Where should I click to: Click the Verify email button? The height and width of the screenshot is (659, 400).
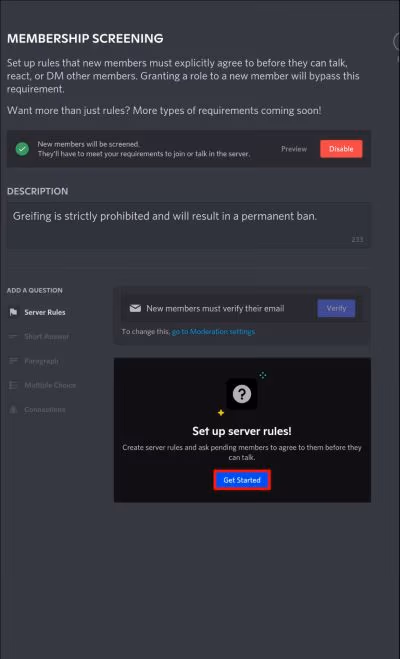coord(336,308)
